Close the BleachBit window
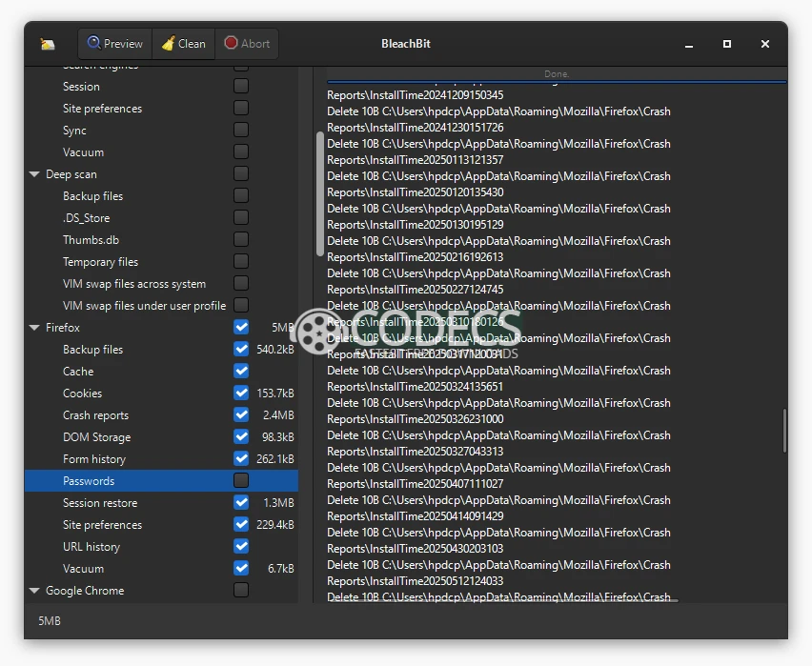The image size is (812, 666). (x=765, y=44)
